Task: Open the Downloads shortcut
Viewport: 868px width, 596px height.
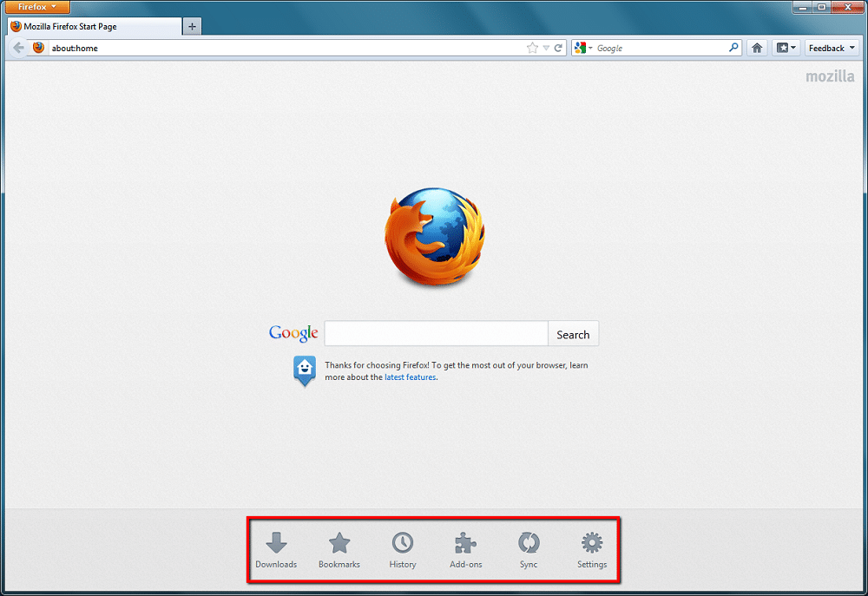Action: (x=276, y=550)
